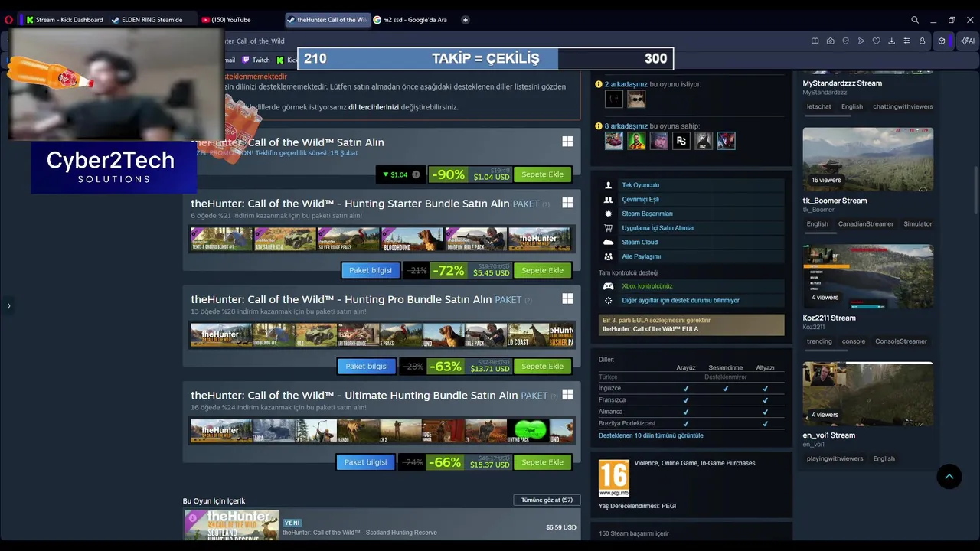
Task: Open 'dil tercihlerinizi' language preferences link
Action: click(374, 107)
